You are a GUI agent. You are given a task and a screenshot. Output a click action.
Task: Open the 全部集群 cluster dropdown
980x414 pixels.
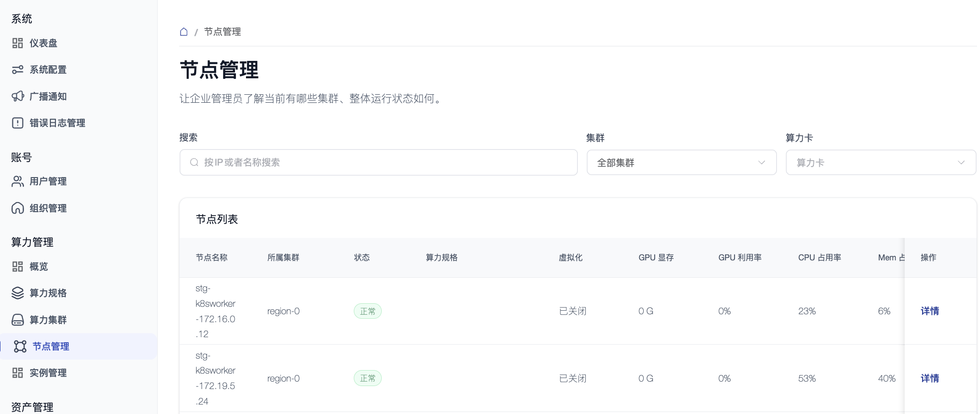tap(681, 163)
